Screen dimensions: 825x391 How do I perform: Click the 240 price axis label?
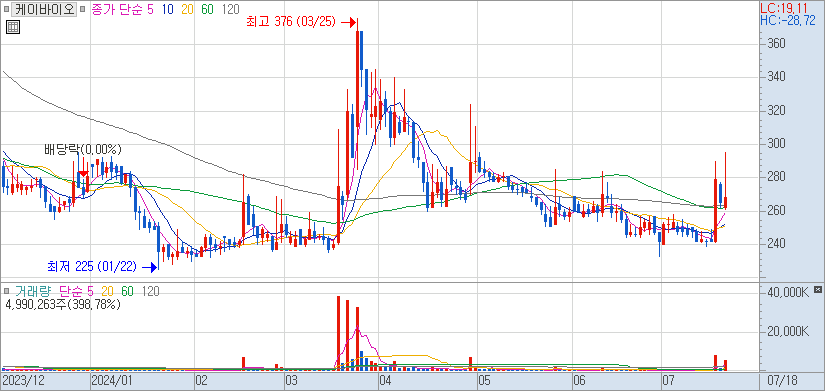click(777, 244)
